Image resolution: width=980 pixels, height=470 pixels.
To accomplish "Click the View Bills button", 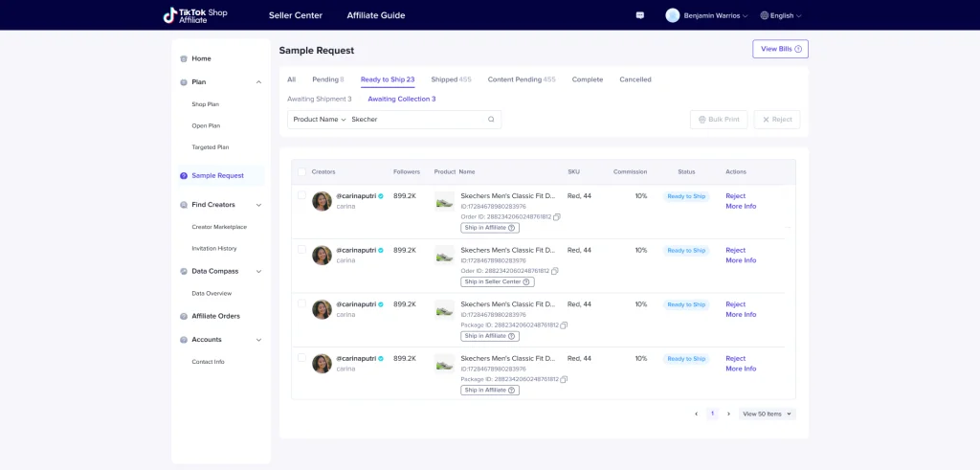I will click(x=780, y=49).
